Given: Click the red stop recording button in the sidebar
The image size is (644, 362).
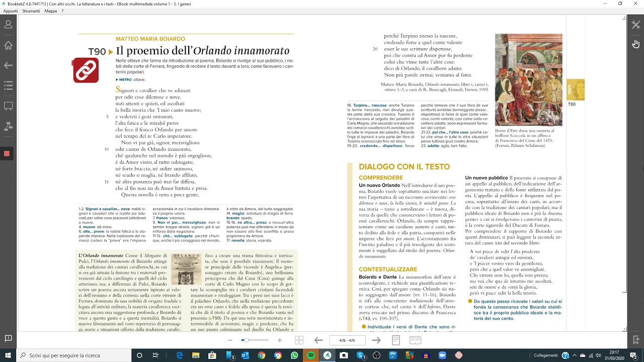Looking at the screenshot, I should (x=7, y=153).
